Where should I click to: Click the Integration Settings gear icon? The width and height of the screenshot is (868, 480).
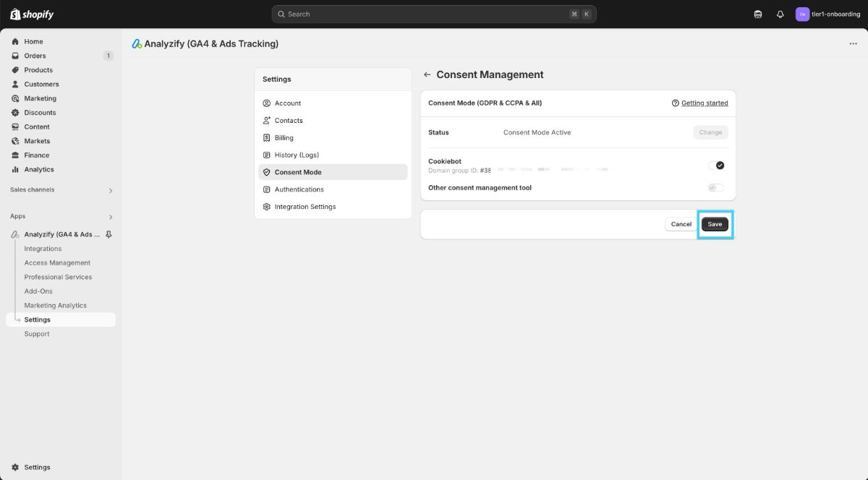(x=267, y=207)
